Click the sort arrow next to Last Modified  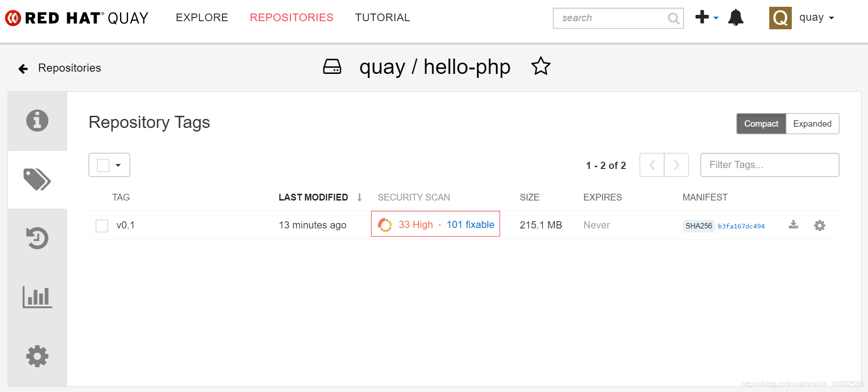point(359,197)
